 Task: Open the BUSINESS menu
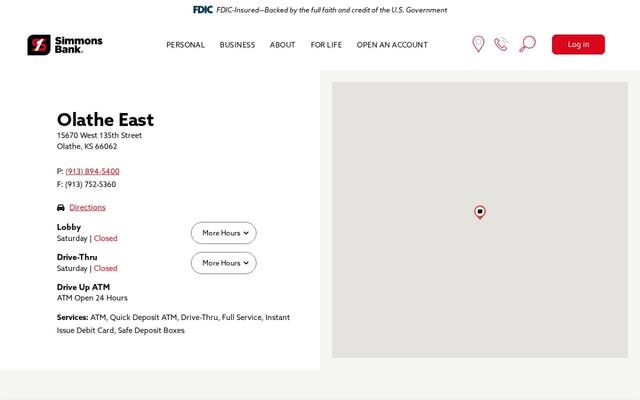point(237,45)
